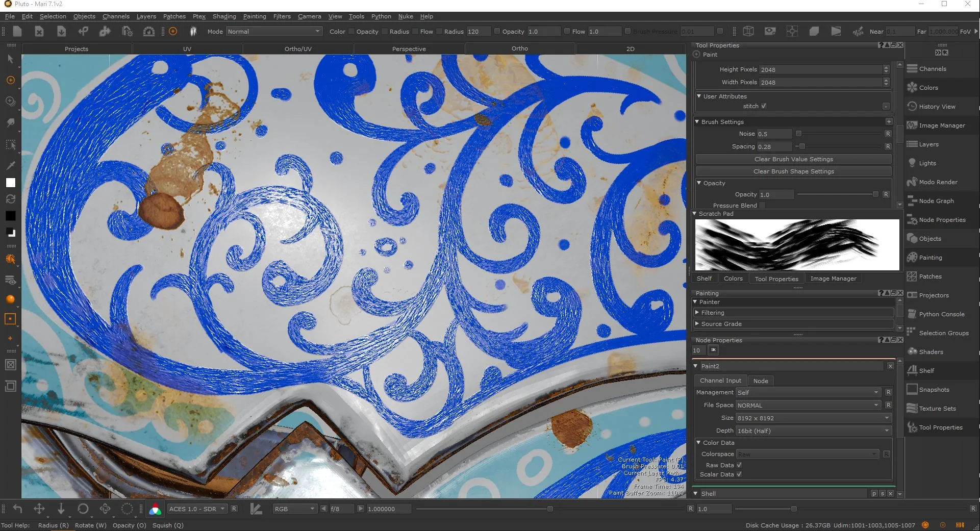This screenshot has width=980, height=531.
Task: Click the close project icon in toolbar
Action: point(39,32)
